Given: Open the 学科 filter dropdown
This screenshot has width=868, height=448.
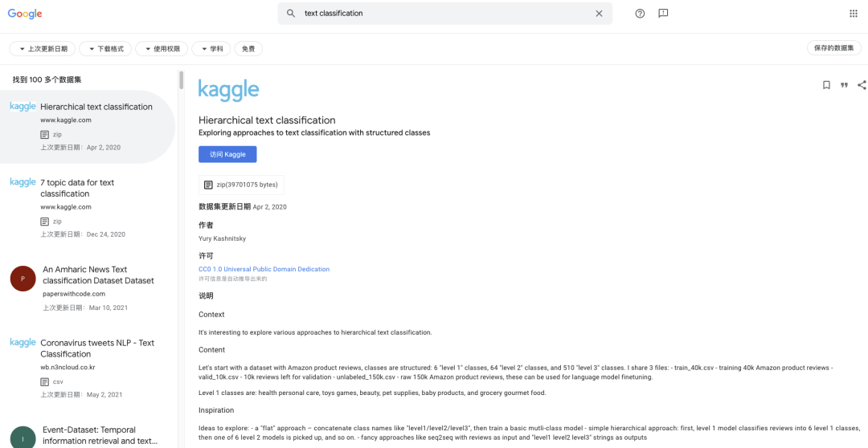Looking at the screenshot, I should tap(211, 49).
